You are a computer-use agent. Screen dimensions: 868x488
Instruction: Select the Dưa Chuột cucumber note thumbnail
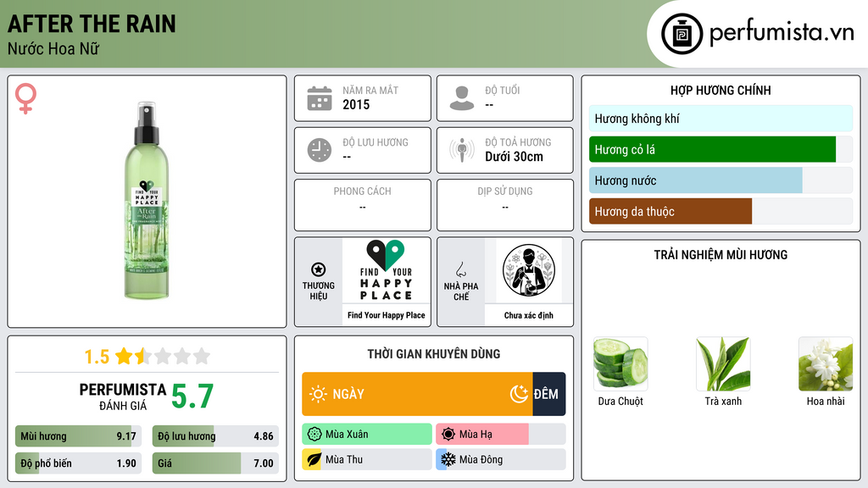[x=620, y=363]
